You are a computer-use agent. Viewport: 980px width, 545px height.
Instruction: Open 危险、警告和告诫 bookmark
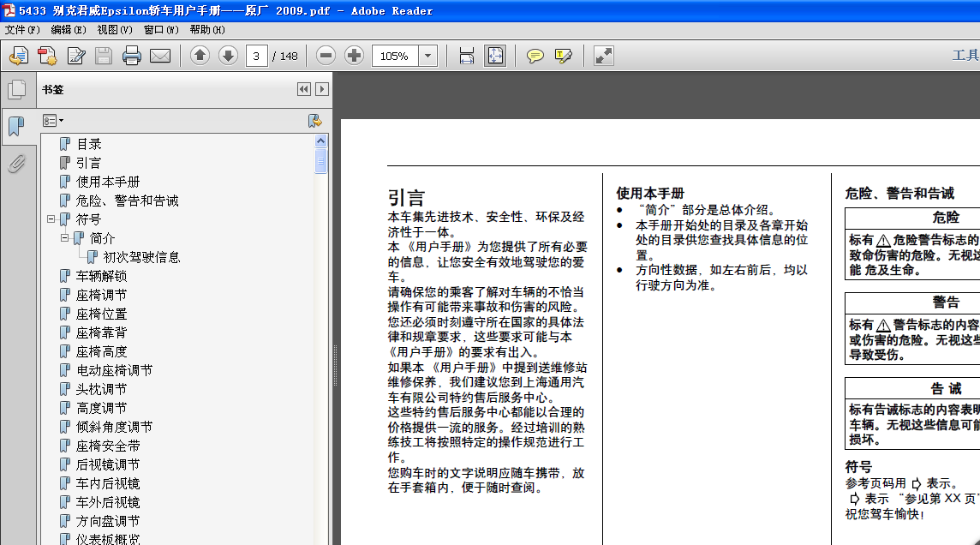pos(127,201)
